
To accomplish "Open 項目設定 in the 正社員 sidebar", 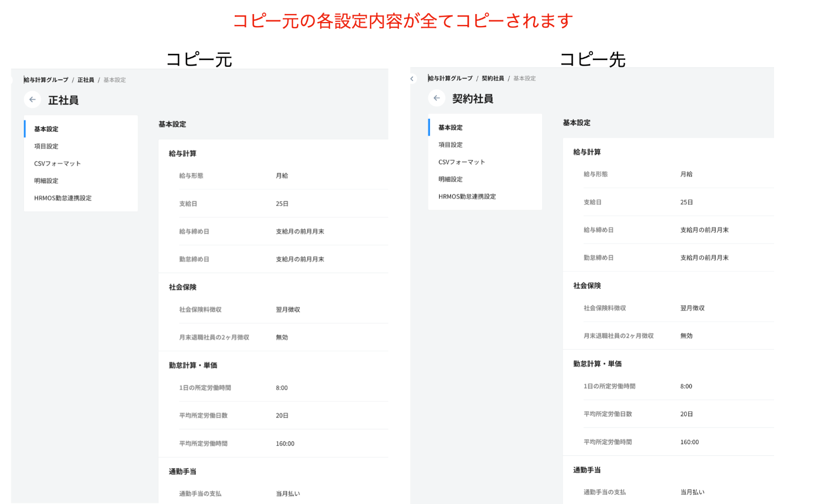I will (46, 147).
